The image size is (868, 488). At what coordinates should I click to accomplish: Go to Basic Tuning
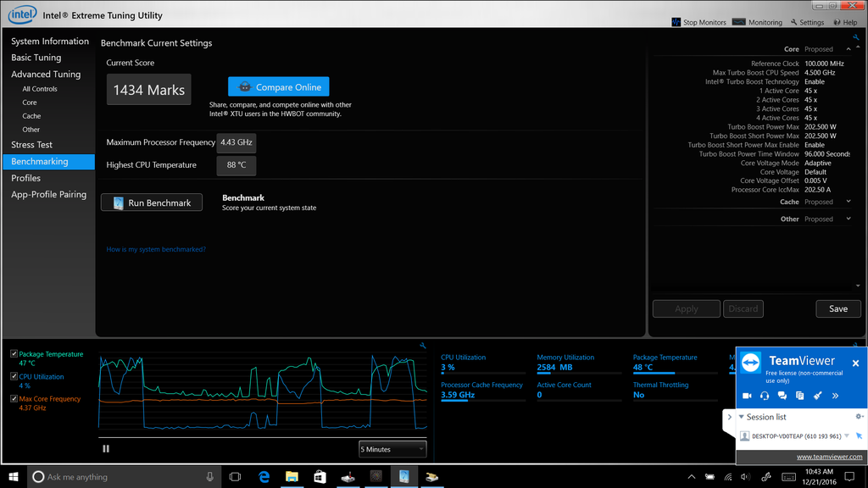tap(36, 58)
